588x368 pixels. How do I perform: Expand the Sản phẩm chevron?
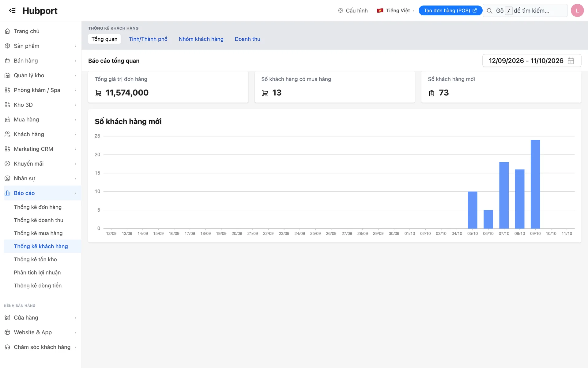point(75,46)
